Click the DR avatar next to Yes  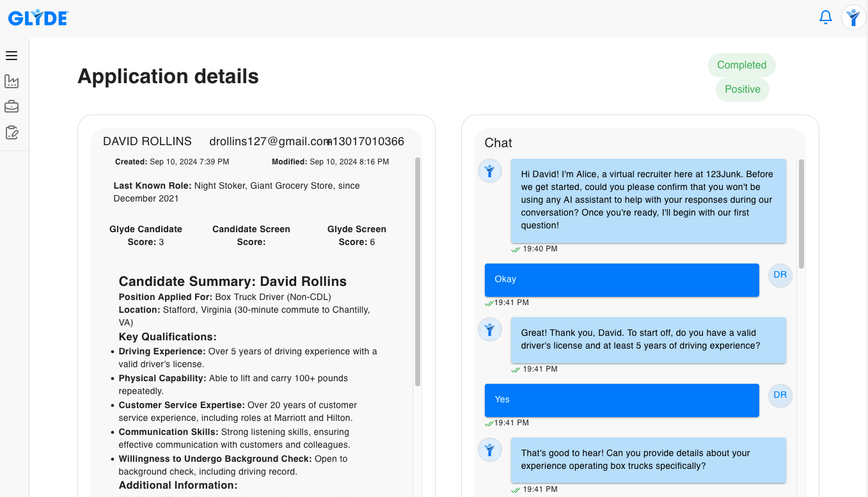[780, 395]
